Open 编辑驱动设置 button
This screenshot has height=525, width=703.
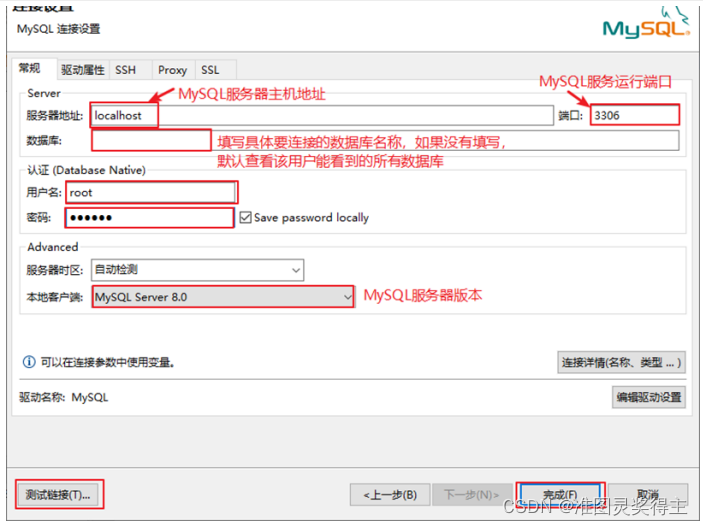(x=649, y=397)
